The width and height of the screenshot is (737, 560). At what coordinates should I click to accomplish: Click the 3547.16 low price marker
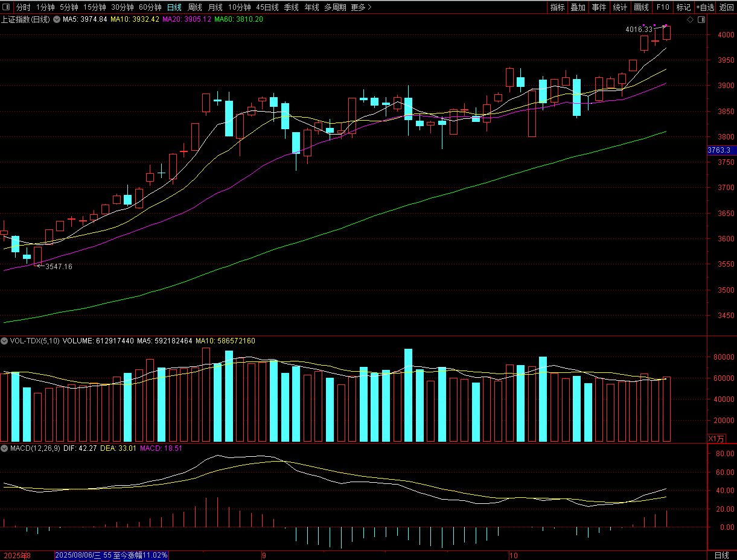point(58,266)
